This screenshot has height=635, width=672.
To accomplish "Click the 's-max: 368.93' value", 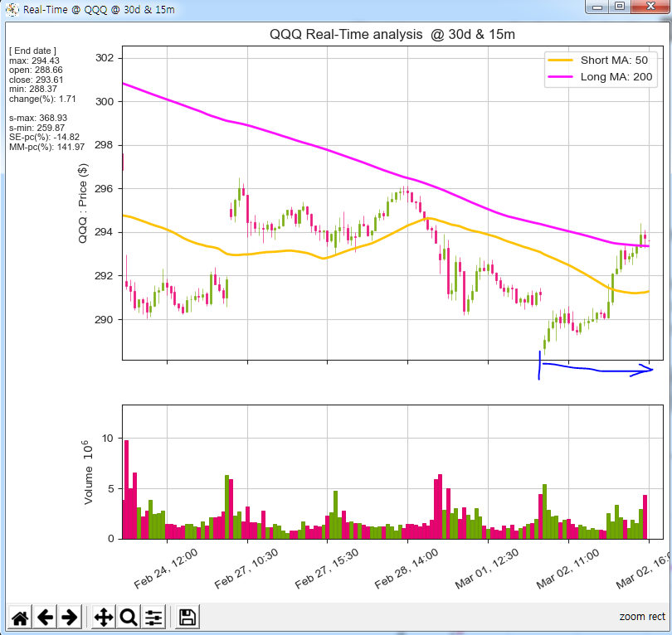I will click(x=38, y=118).
